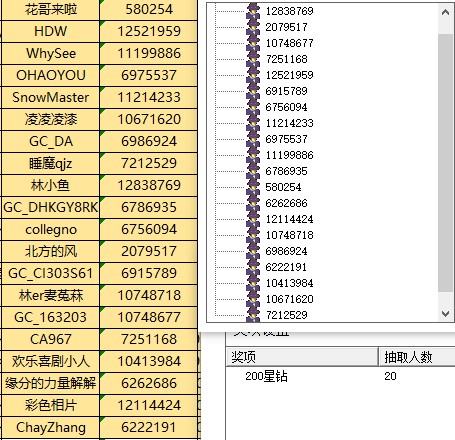Select spreadsheet cell containing 11199886
The width and height of the screenshot is (455, 440).
(x=149, y=53)
